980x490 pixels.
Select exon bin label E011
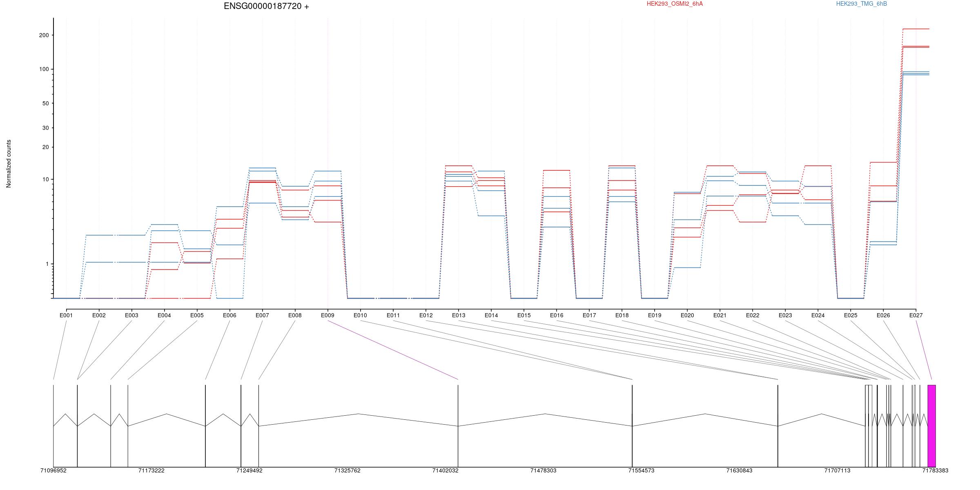pos(393,315)
